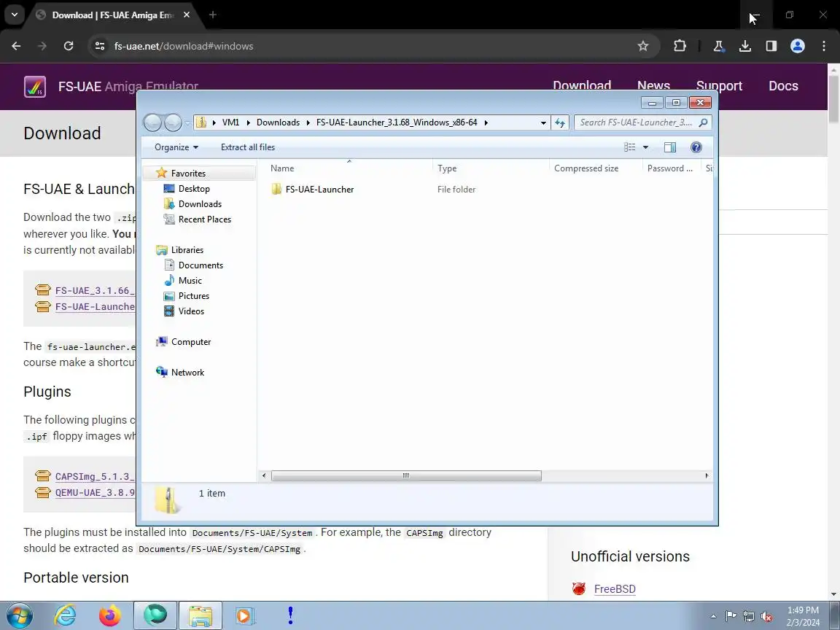Click the Explorer back navigation button
The height and width of the screenshot is (630, 840).
(152, 122)
